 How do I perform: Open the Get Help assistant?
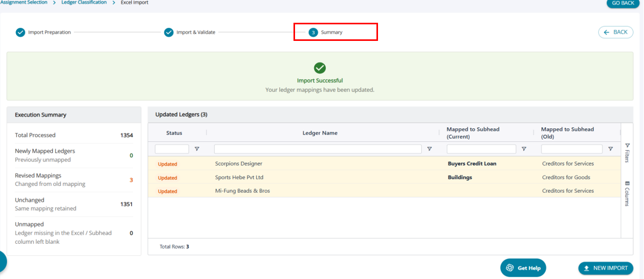click(523, 268)
